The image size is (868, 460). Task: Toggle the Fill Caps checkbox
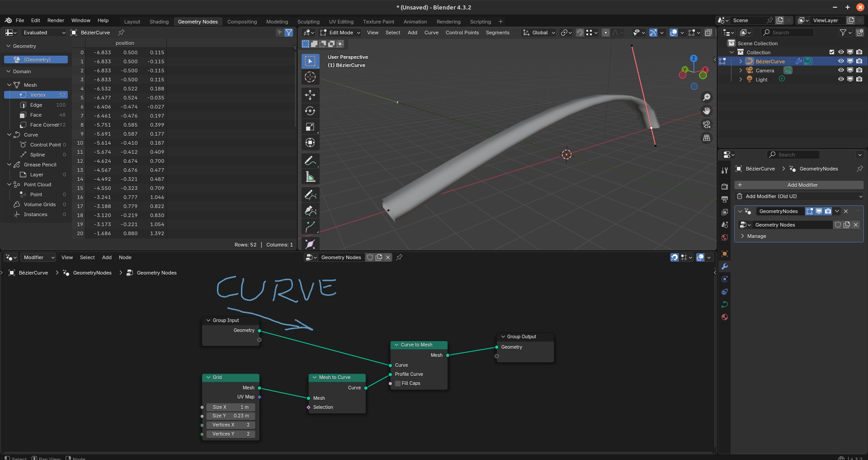point(398,384)
